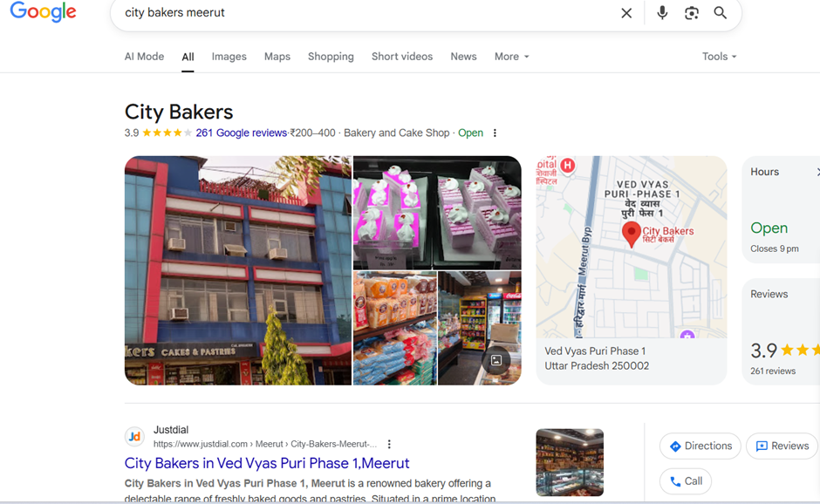Start voice search with the microphone icon
The height and width of the screenshot is (504, 820).
point(662,12)
